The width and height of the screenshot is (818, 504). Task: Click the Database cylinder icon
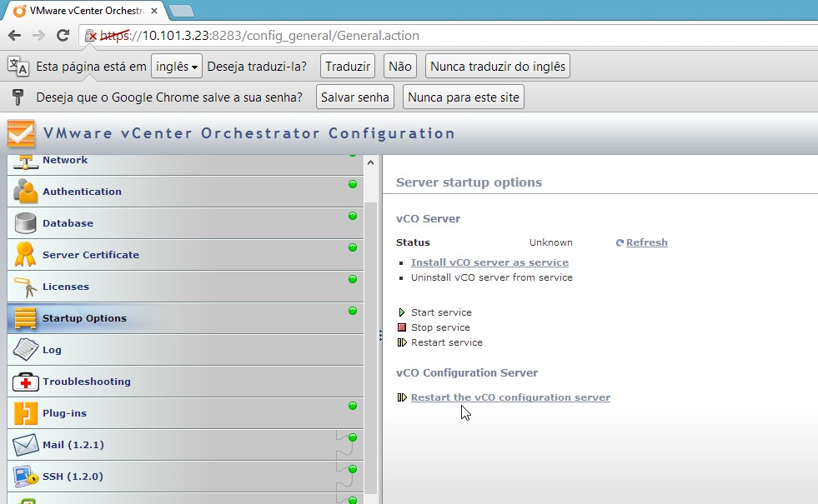click(x=26, y=223)
